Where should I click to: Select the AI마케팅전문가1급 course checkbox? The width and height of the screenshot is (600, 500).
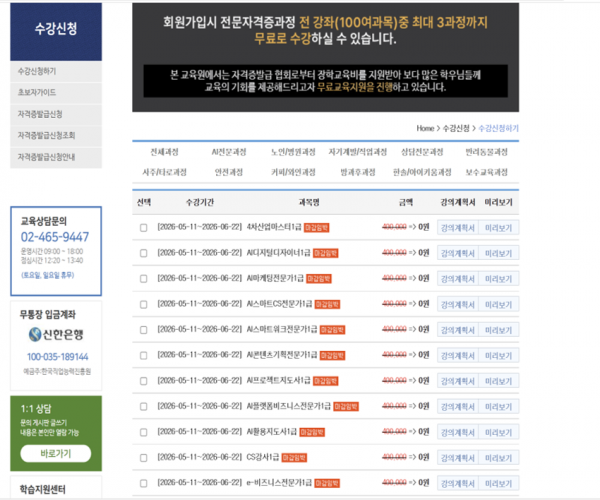coord(143,279)
